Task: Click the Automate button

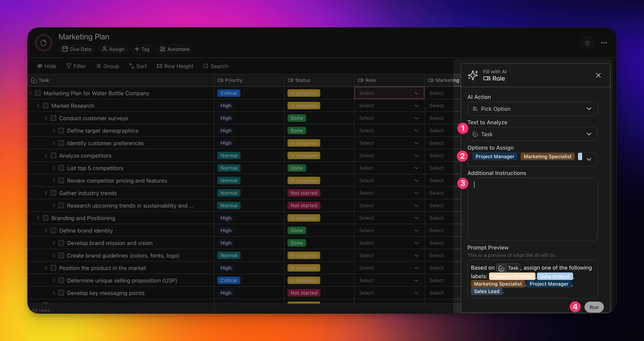Action: click(x=175, y=49)
